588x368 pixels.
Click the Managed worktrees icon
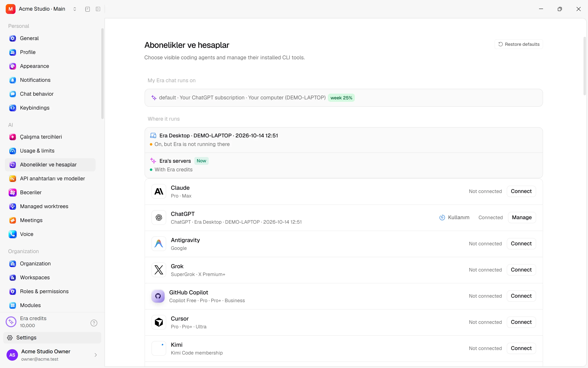click(13, 206)
